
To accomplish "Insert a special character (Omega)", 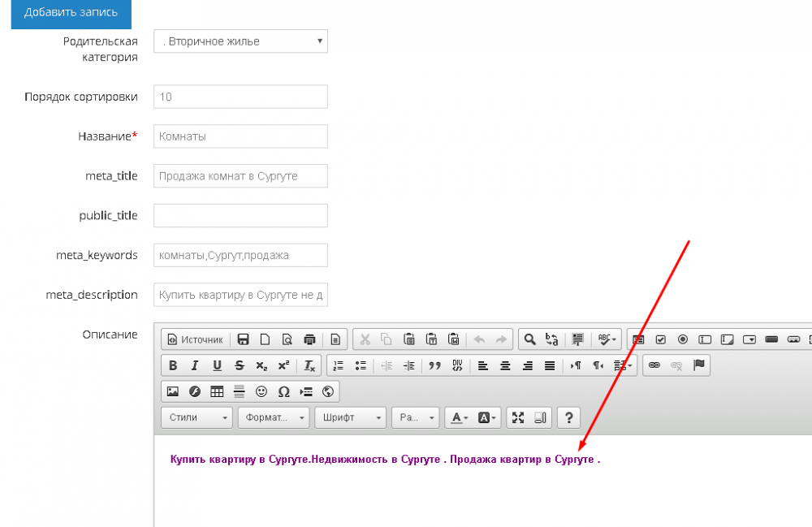I will (x=283, y=391).
